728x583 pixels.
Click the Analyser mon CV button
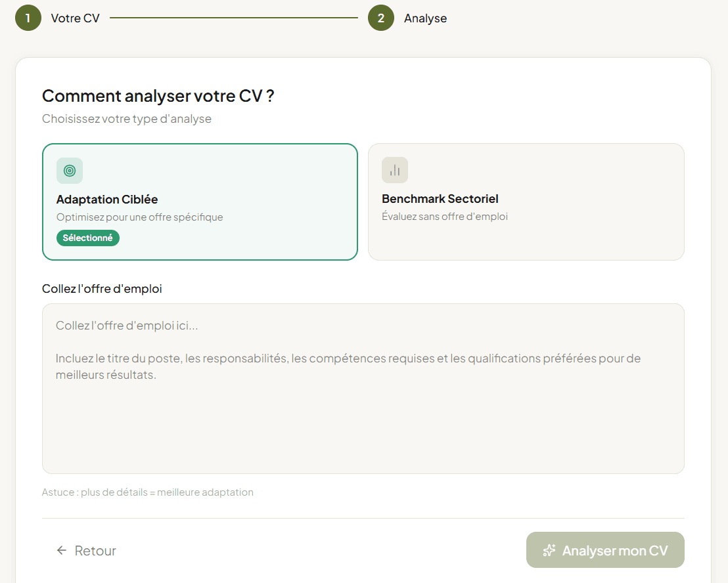(604, 550)
